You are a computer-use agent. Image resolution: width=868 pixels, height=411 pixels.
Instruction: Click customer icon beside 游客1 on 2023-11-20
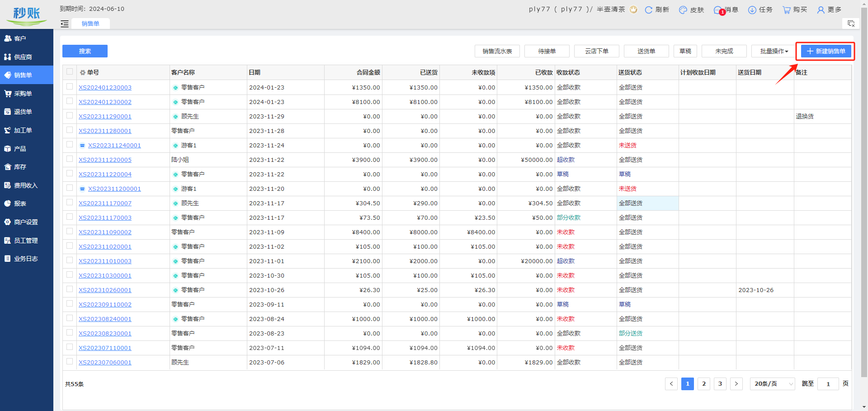click(175, 189)
